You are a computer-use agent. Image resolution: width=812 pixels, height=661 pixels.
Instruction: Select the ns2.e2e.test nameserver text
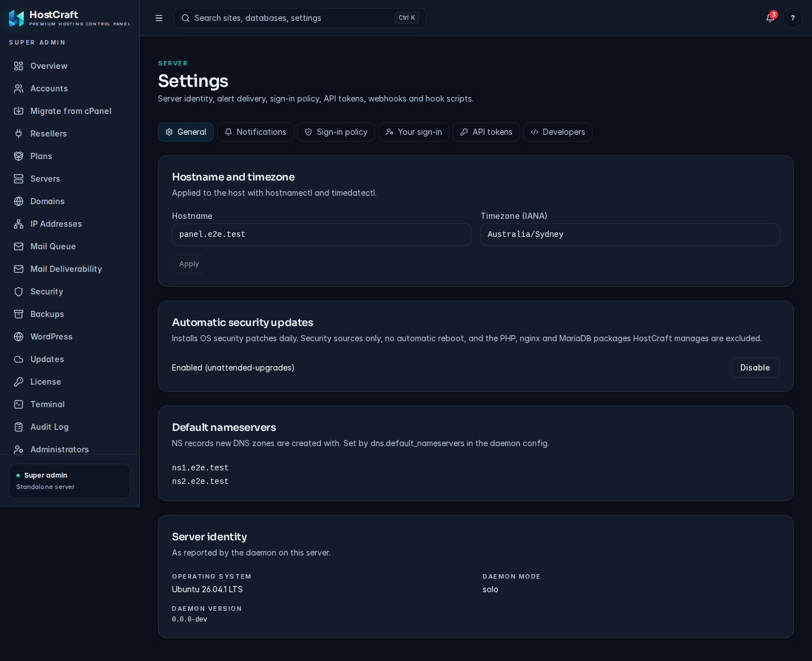pos(200,482)
